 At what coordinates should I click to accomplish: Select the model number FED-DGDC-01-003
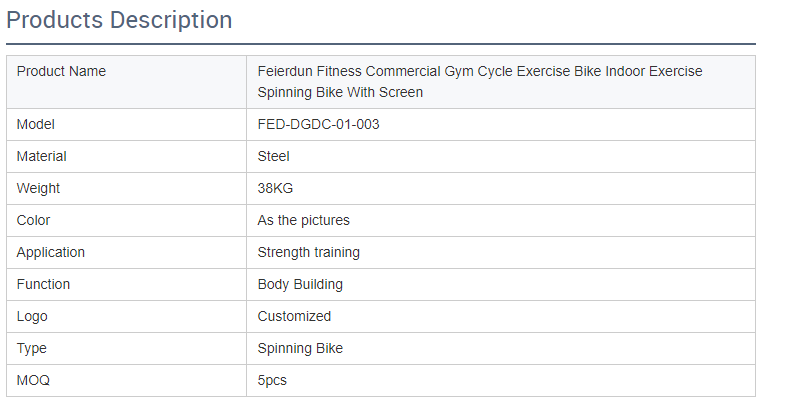(x=318, y=125)
